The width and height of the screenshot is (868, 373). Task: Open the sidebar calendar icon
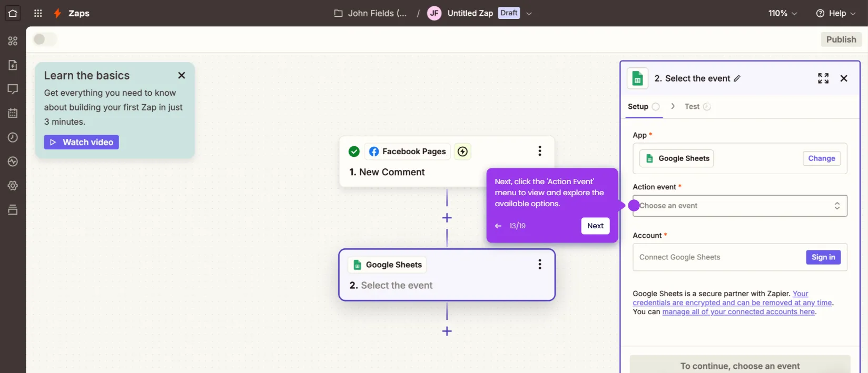[13, 113]
